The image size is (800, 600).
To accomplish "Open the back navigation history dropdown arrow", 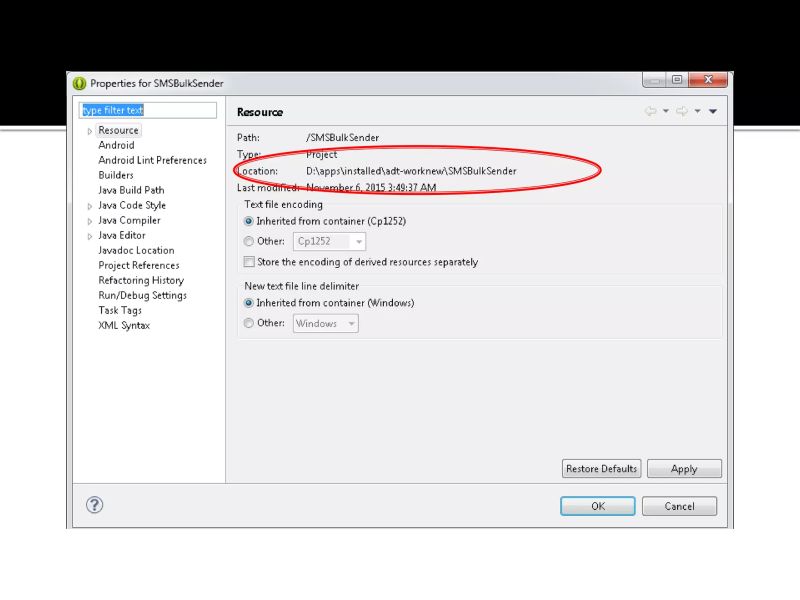I will (x=666, y=112).
